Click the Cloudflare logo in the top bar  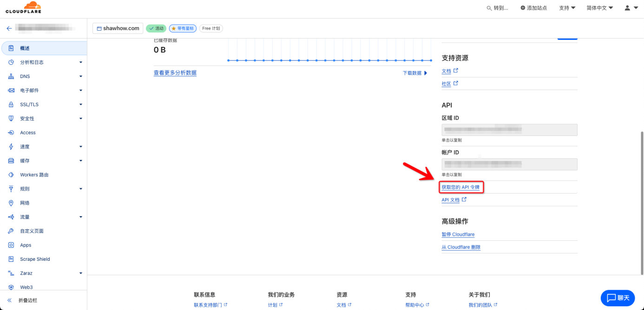(23, 7)
